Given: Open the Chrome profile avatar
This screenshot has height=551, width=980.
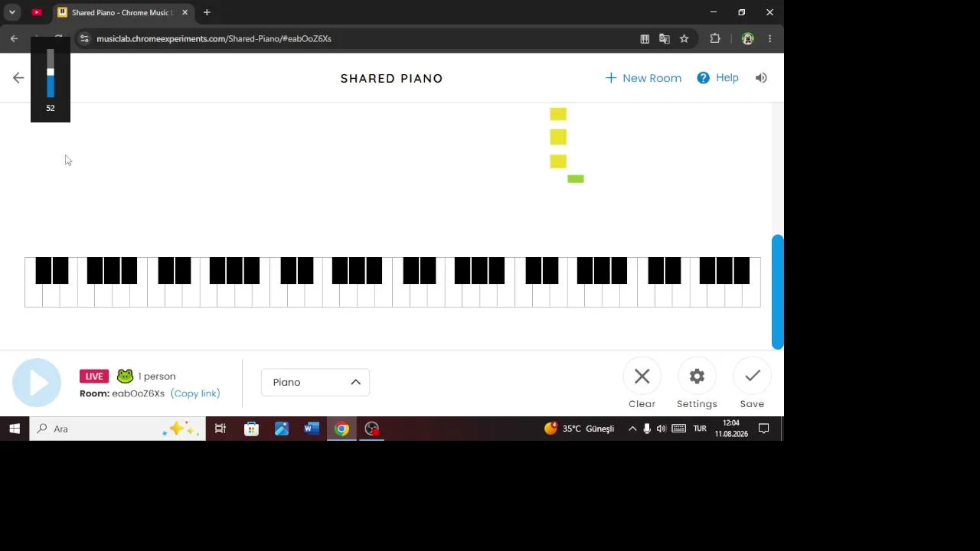Looking at the screenshot, I should coord(748,38).
